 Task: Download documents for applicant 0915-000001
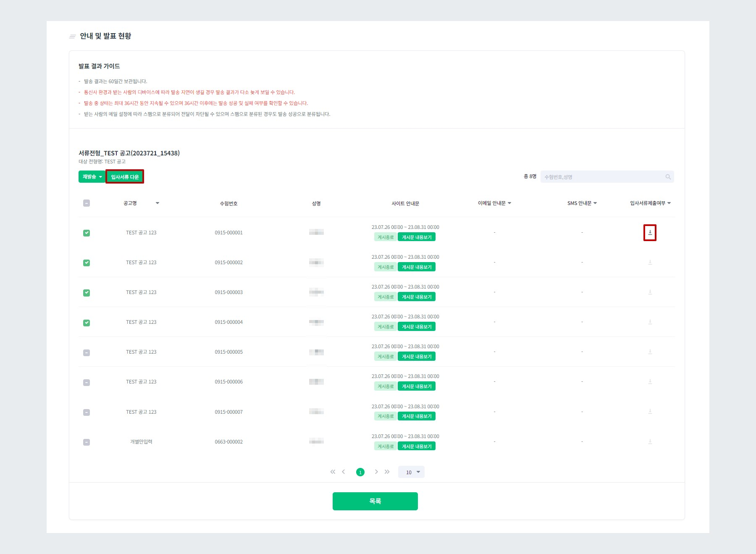coord(650,232)
